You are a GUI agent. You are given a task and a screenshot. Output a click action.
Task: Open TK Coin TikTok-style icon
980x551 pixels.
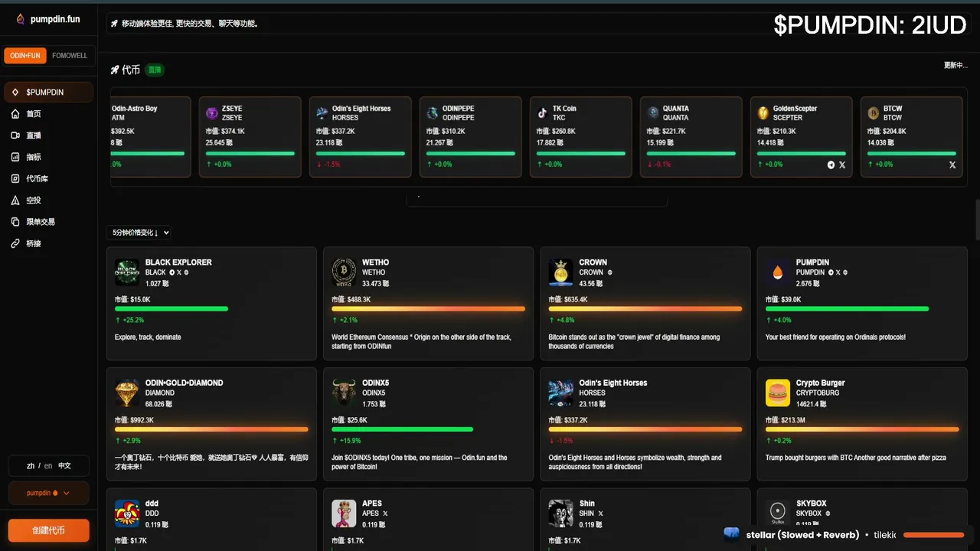point(543,113)
